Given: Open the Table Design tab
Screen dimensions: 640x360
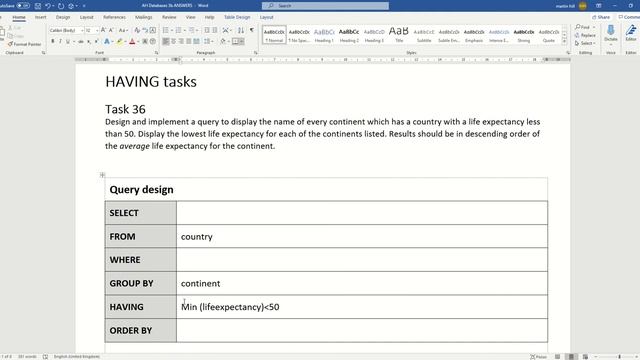Looking at the screenshot, I should [237, 17].
